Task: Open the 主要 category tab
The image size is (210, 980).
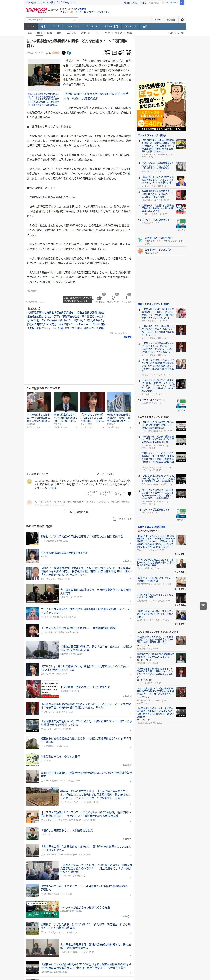Action: pyautogui.click(x=30, y=33)
